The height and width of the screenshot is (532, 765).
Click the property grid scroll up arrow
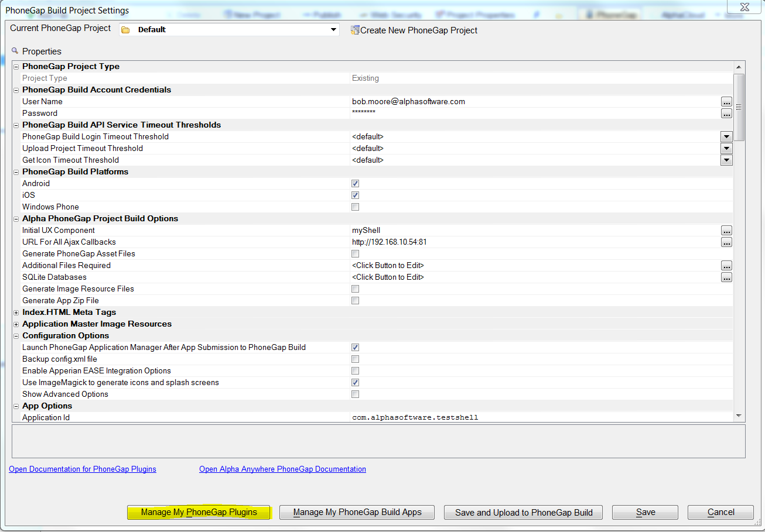739,67
